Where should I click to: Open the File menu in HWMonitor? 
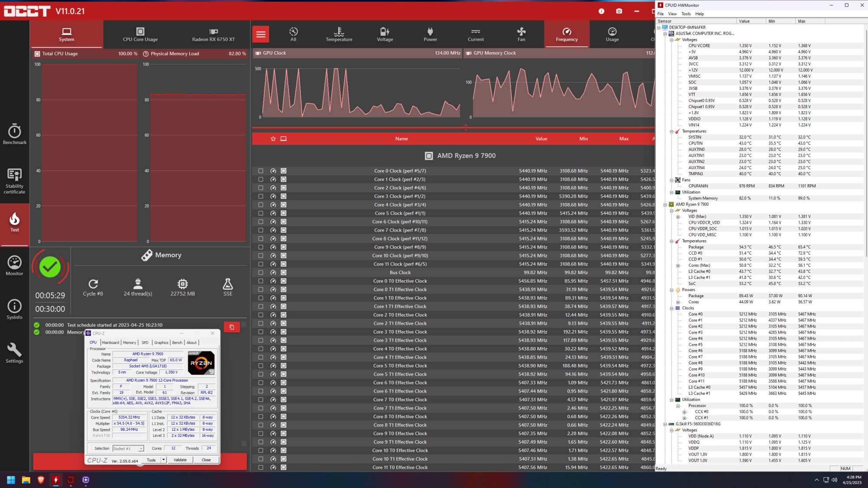(x=661, y=14)
